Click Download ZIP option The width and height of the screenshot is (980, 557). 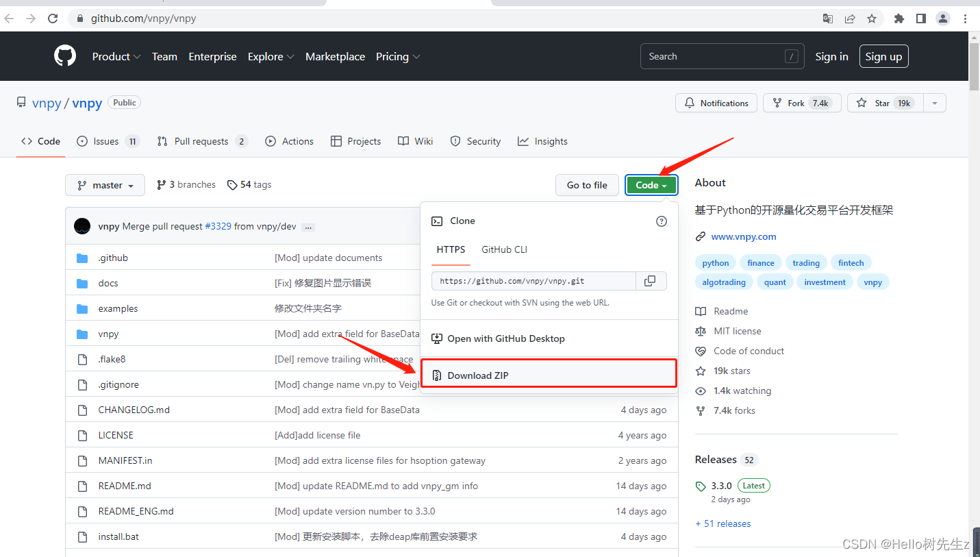point(549,375)
